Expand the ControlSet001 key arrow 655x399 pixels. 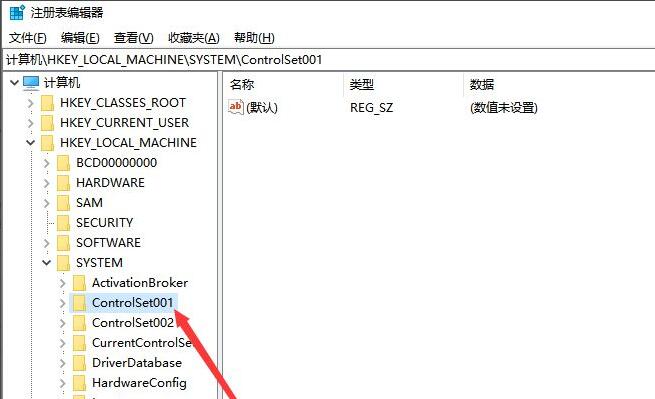pyautogui.click(x=62, y=303)
